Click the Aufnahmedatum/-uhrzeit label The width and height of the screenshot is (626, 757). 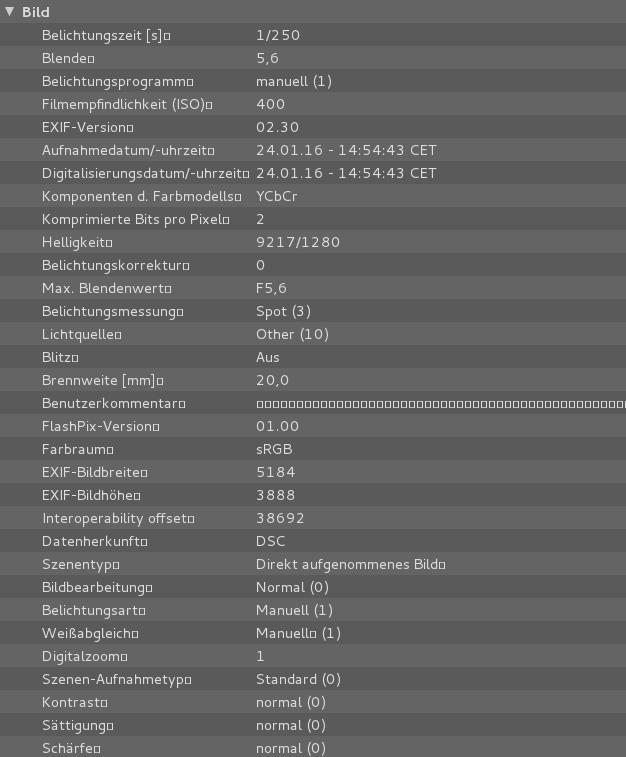[x=127, y=150]
